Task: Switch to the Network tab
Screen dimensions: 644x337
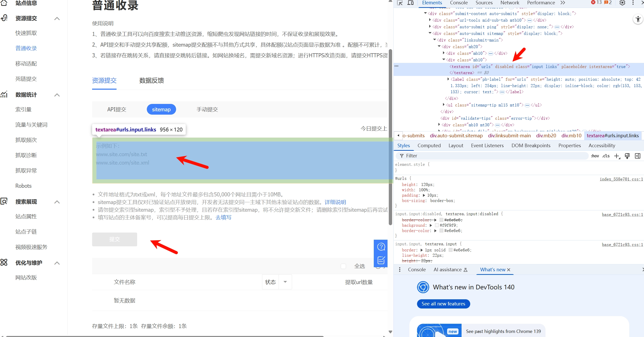Action: point(510,3)
